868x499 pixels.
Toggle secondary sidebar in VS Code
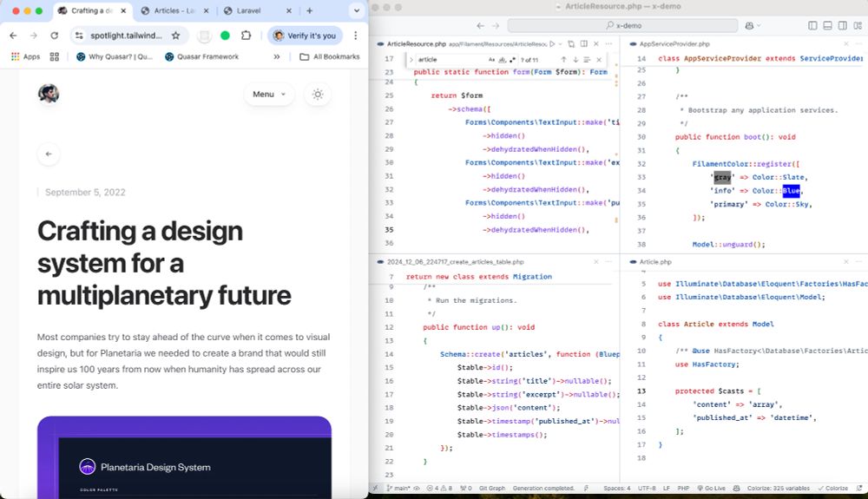coord(843,25)
